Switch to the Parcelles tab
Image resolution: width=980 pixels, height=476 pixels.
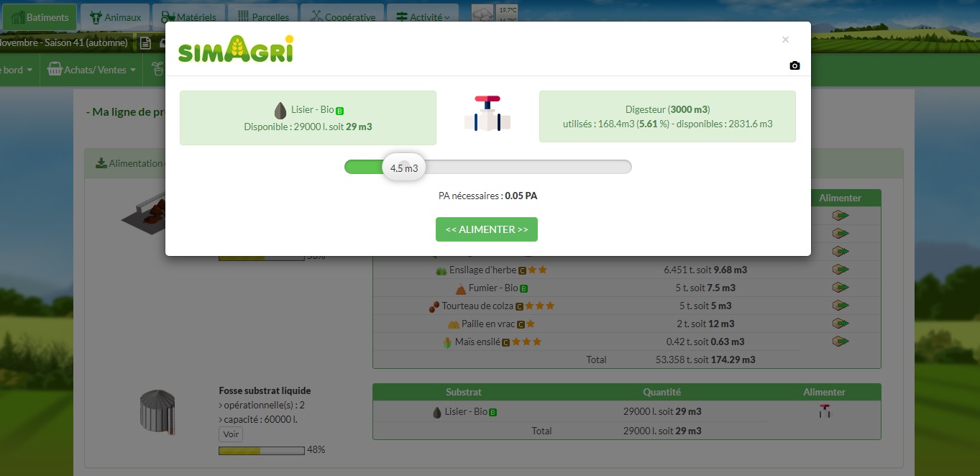coord(263,17)
